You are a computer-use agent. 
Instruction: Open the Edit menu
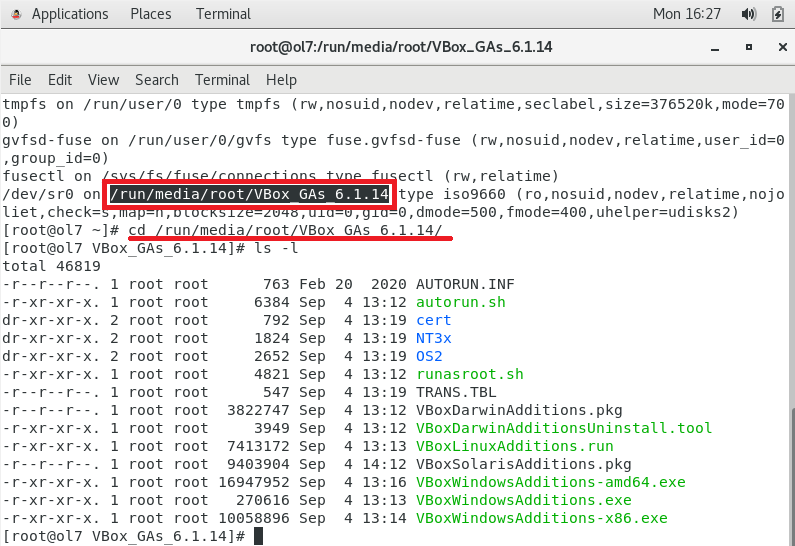click(60, 80)
